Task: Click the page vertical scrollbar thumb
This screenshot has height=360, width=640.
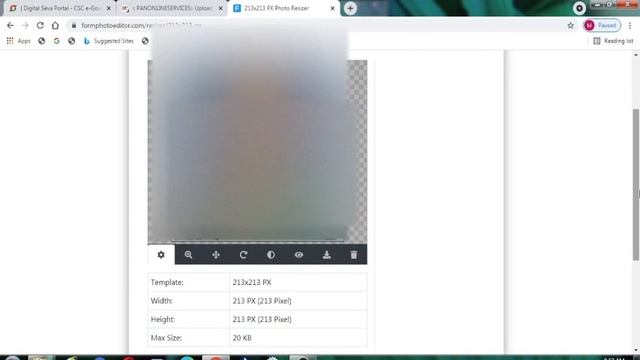Action: click(636, 184)
